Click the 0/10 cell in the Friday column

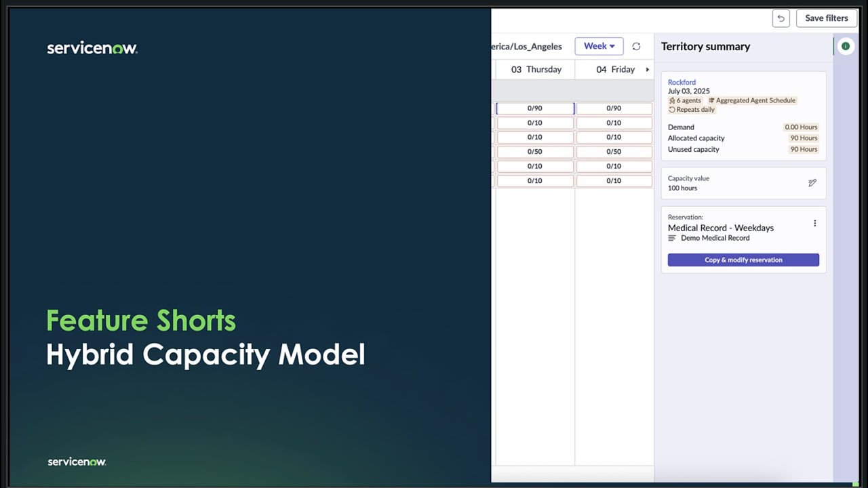click(614, 123)
